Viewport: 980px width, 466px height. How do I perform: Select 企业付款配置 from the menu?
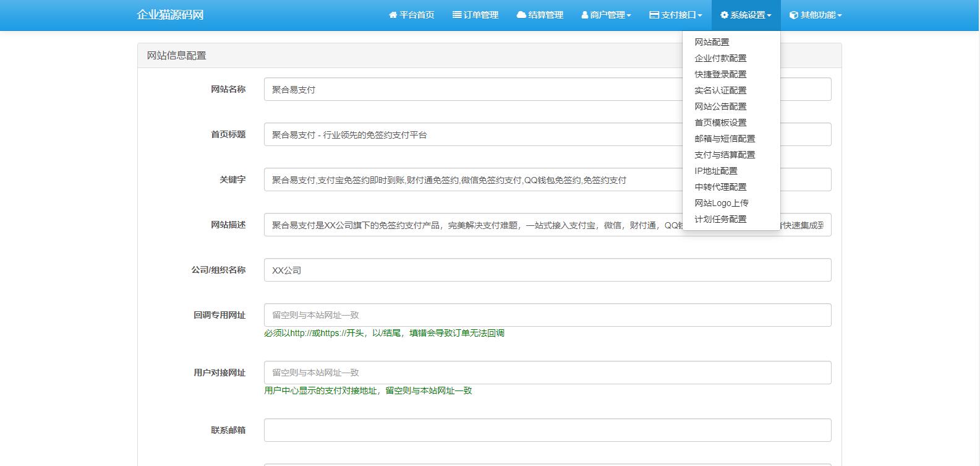pyautogui.click(x=720, y=58)
